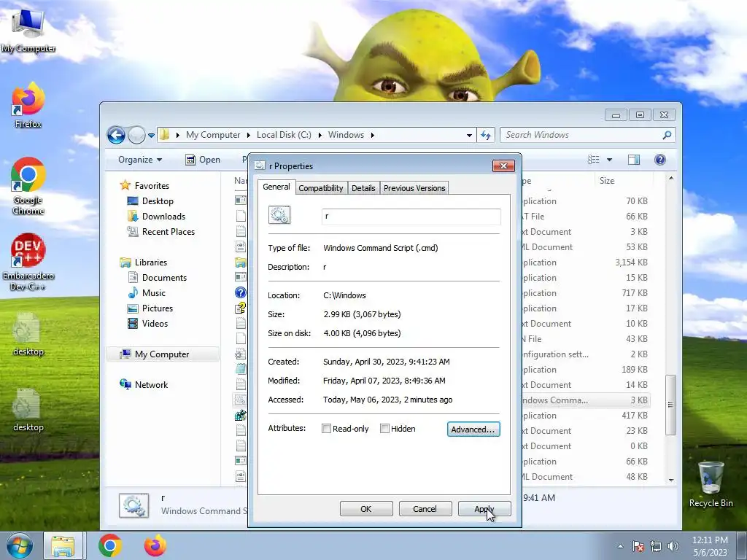Select My Computer in navigation pane
Viewport: 747px width, 560px height.
tap(162, 354)
